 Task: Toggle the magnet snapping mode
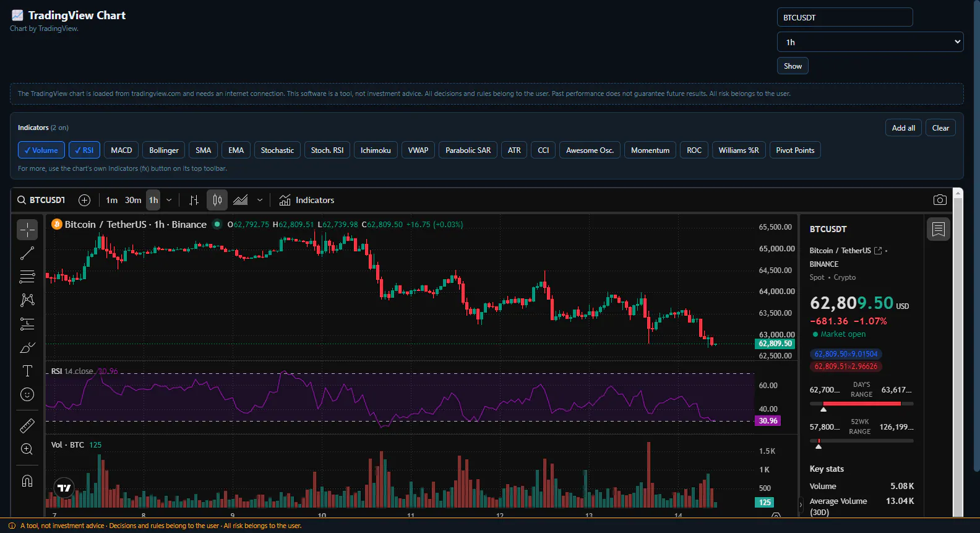pos(27,481)
